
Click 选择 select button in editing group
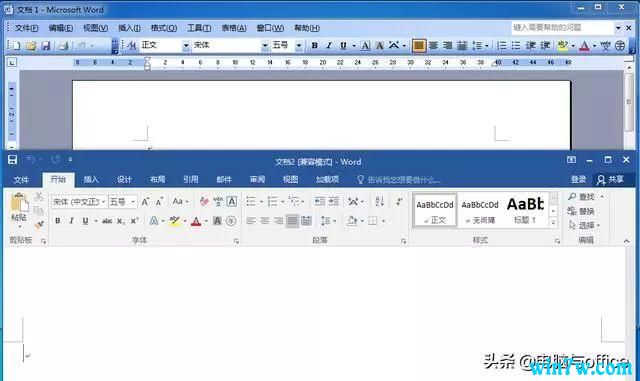click(x=584, y=225)
